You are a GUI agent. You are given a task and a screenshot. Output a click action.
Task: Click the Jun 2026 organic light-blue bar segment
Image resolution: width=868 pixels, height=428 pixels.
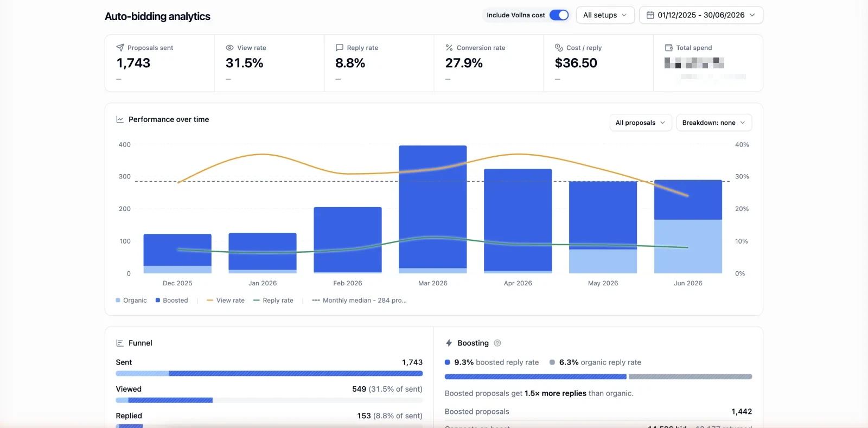[x=688, y=246]
